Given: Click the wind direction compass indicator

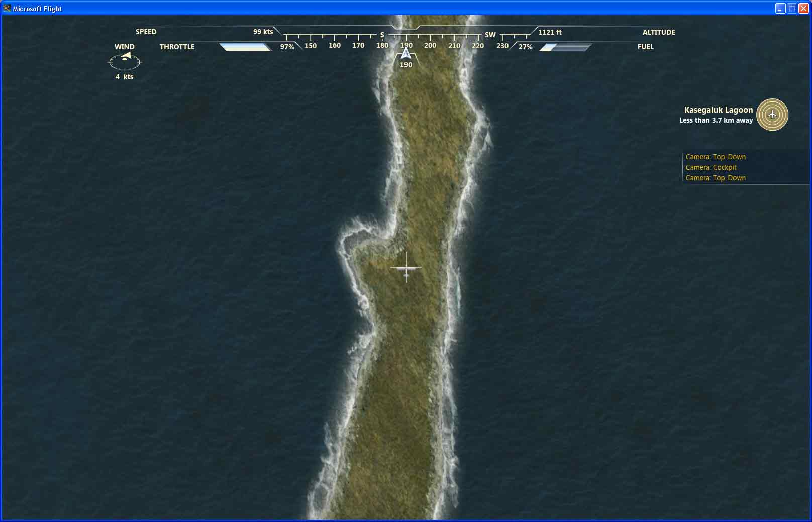Looking at the screenshot, I should [125, 61].
